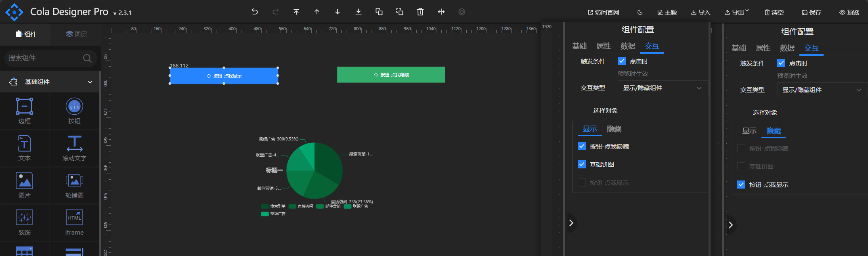Click the bring-to-top layer icon
Screen dimensions: 868x256
tap(296, 12)
